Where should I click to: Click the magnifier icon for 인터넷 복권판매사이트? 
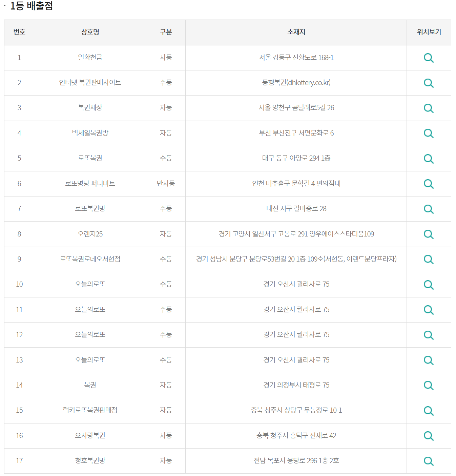pos(429,83)
